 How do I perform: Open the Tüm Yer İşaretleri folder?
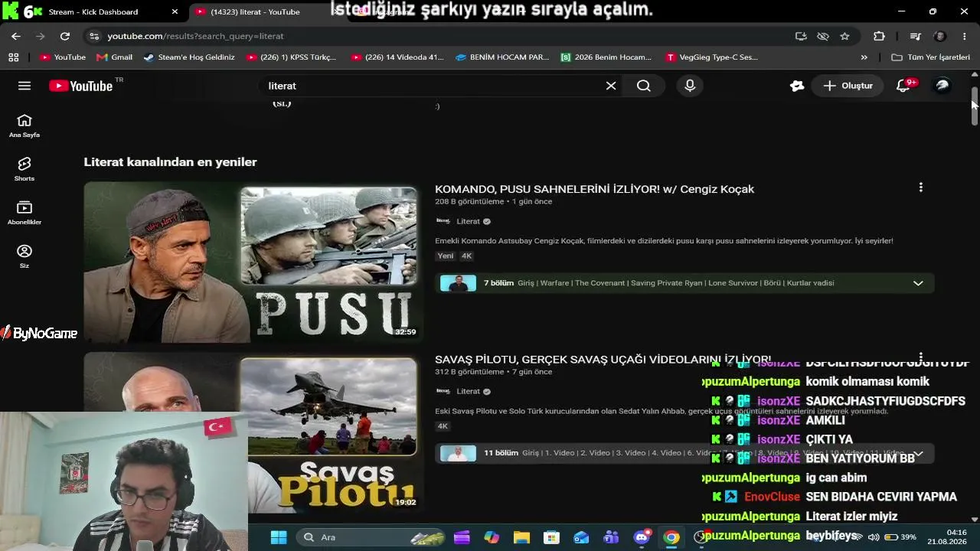(930, 57)
